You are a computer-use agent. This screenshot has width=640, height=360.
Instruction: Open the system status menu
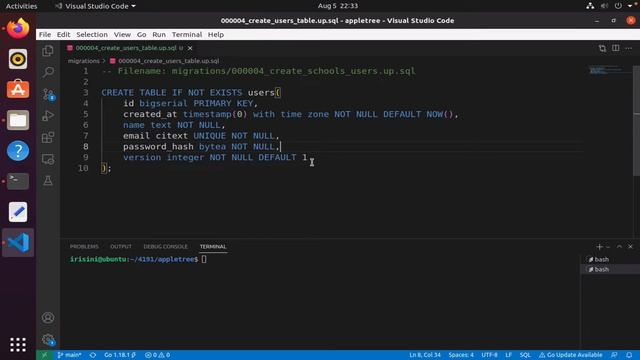611,6
